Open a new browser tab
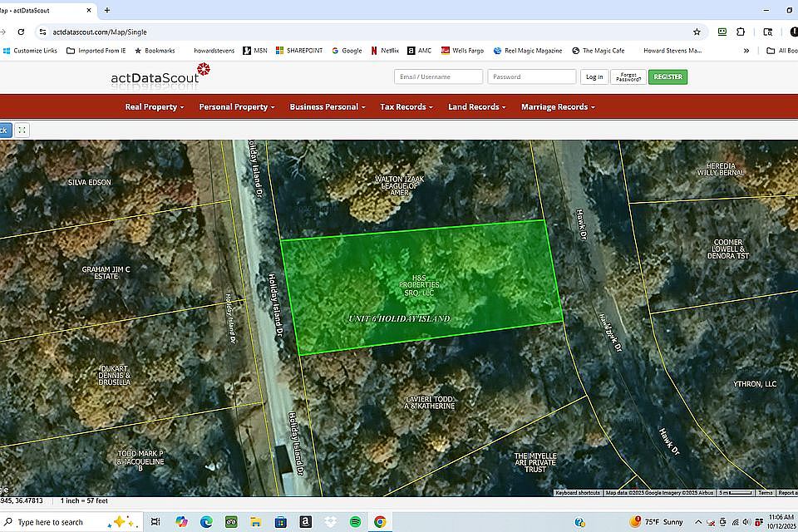 (x=107, y=10)
